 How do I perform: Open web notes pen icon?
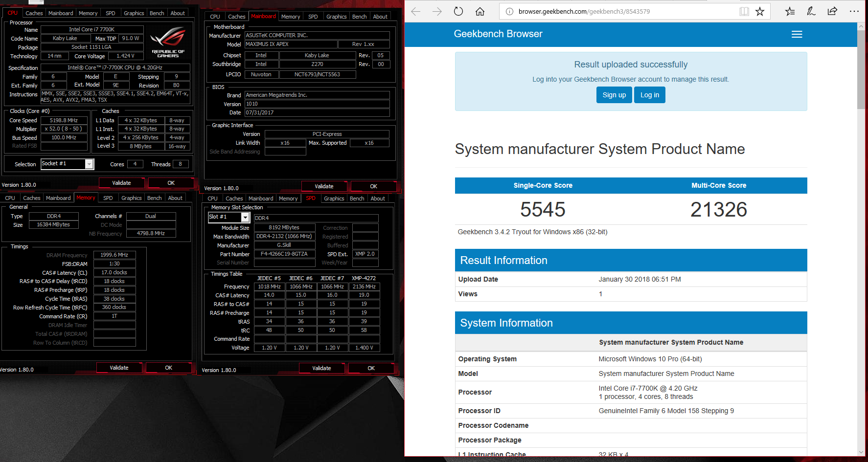[x=811, y=11]
